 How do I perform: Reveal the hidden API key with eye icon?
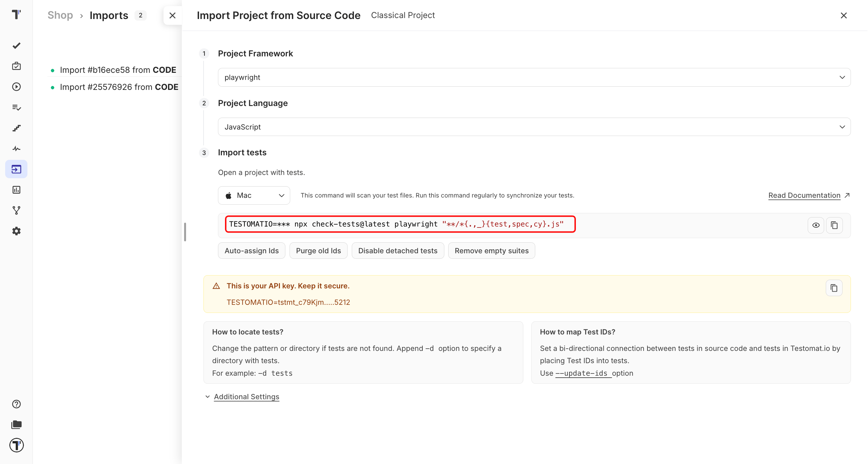click(816, 225)
